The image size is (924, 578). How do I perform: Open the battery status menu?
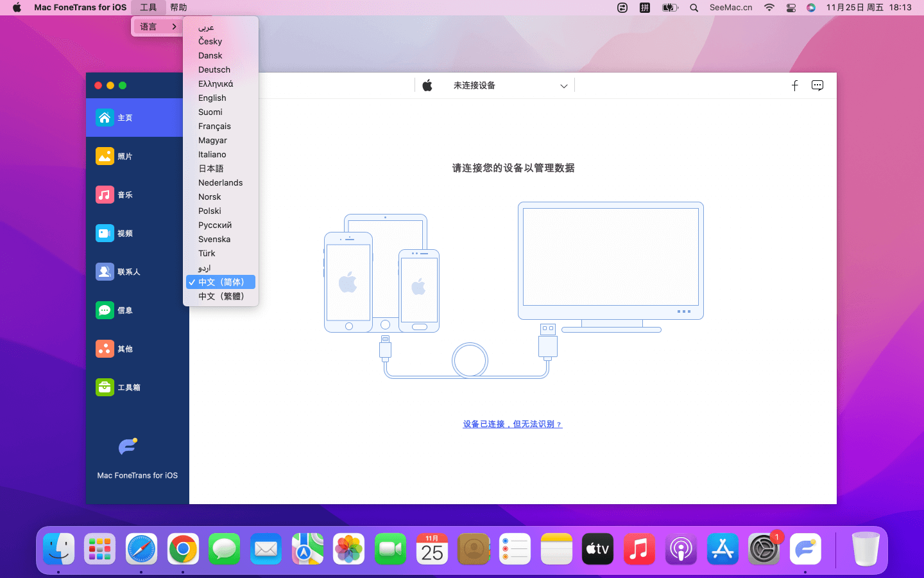(670, 8)
